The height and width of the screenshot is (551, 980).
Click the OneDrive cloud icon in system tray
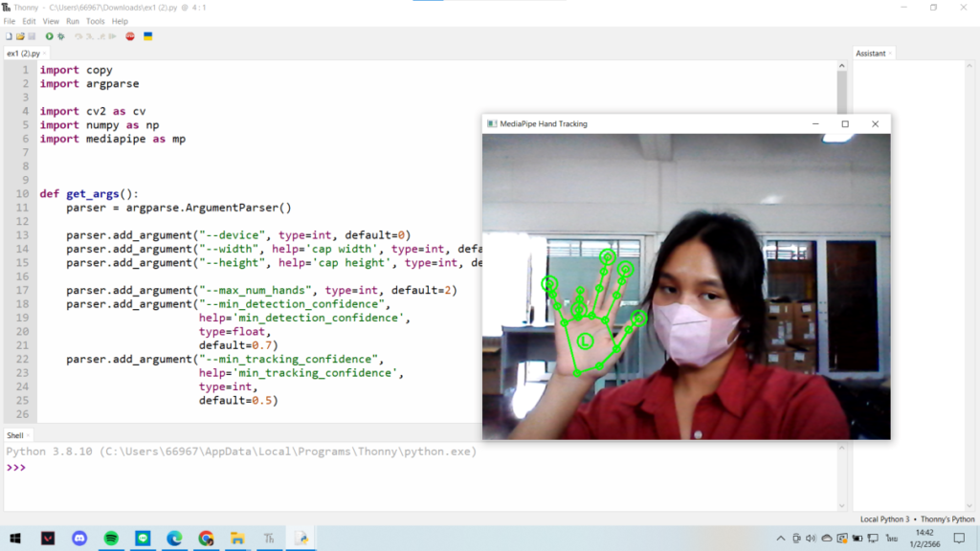coord(826,538)
